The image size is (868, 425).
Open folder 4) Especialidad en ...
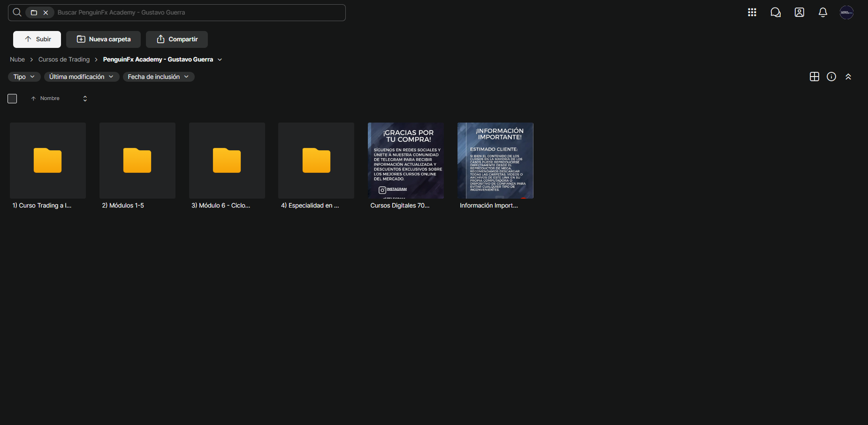316,161
